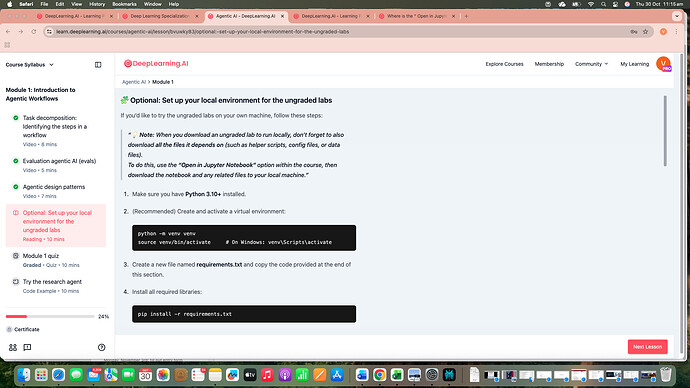Viewport: 690px width, 388px height.
Task: Open Safari from the dock
Action: pyautogui.click(x=59, y=375)
